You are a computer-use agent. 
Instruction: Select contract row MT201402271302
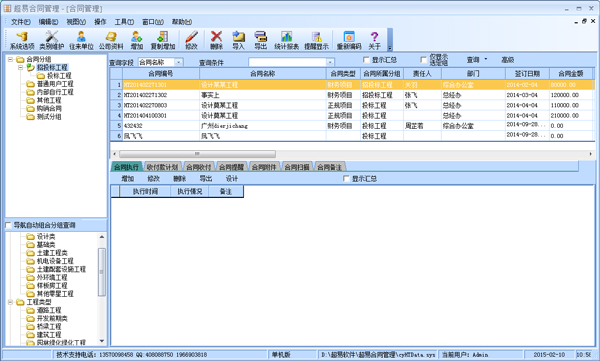pyautogui.click(x=352, y=95)
